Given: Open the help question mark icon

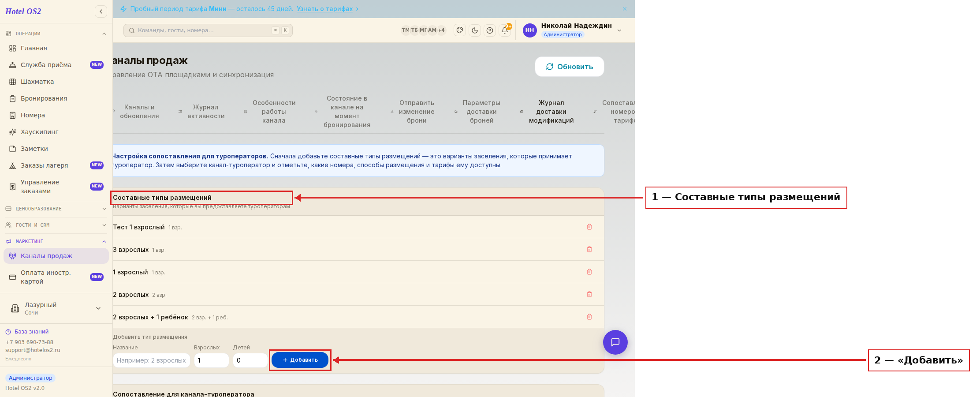Looking at the screenshot, I should pos(490,30).
